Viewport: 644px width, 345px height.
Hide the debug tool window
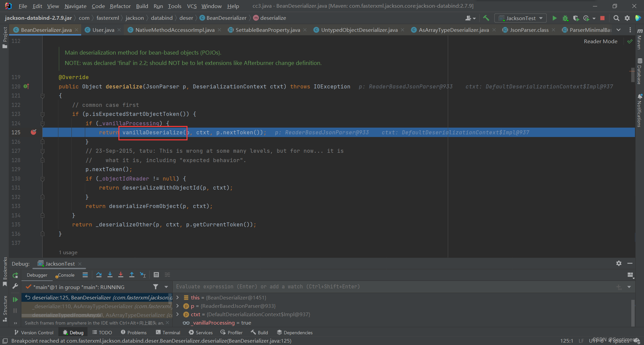pyautogui.click(x=630, y=263)
